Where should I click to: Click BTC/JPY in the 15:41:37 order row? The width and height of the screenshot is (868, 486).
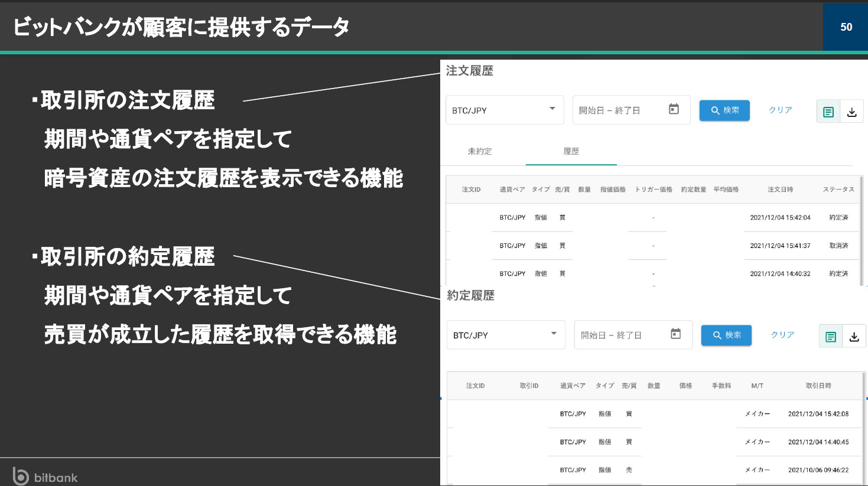[512, 246]
